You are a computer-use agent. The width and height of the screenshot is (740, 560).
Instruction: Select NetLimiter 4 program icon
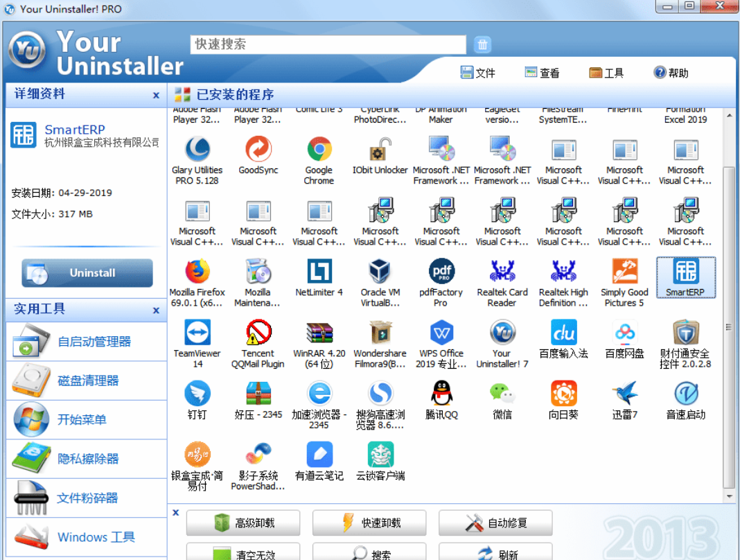319,272
